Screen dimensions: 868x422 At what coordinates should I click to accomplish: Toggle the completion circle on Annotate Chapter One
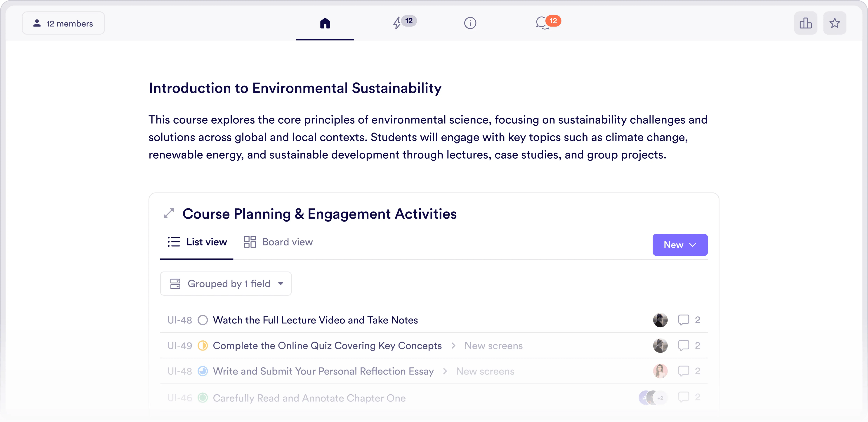click(203, 398)
